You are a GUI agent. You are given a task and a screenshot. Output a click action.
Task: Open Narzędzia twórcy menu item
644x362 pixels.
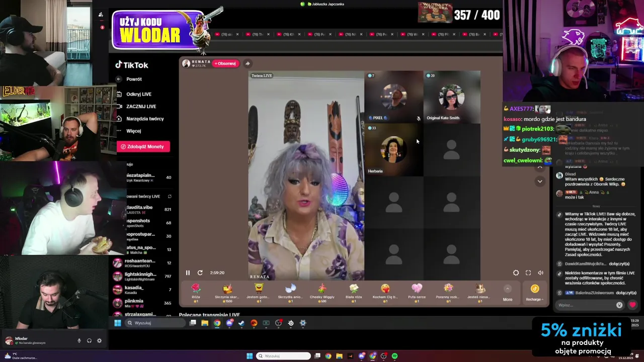pyautogui.click(x=140, y=119)
